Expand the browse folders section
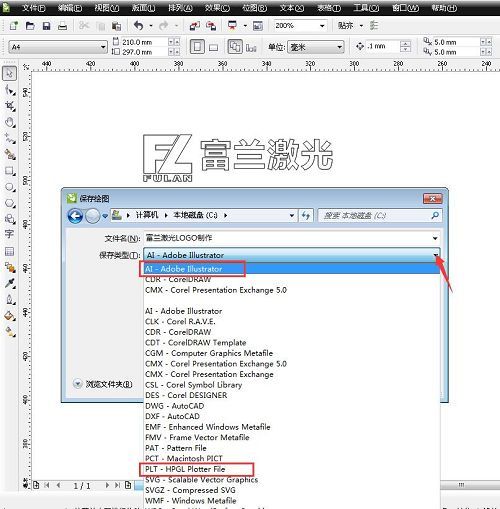 click(103, 384)
